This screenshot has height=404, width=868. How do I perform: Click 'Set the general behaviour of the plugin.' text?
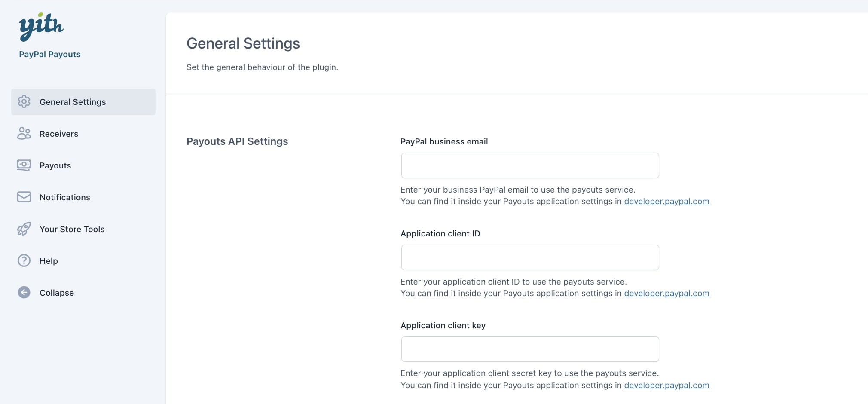pyautogui.click(x=263, y=67)
